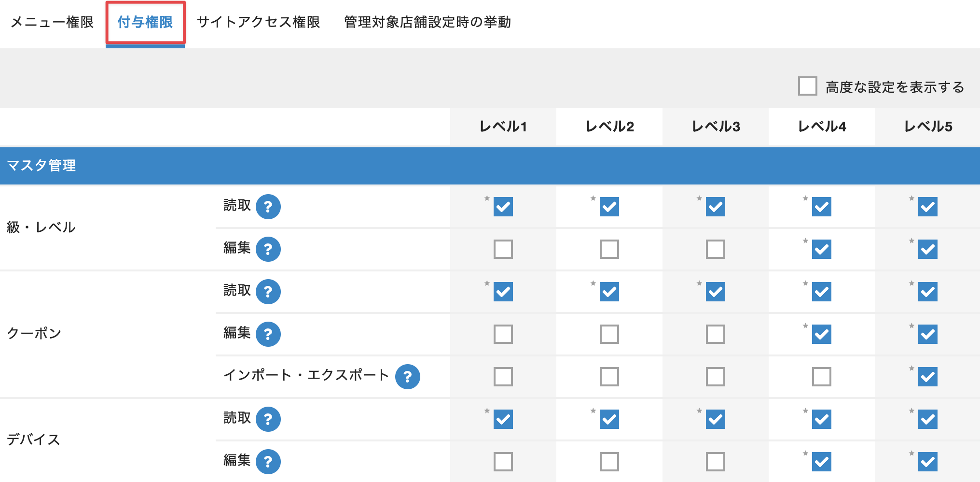The height and width of the screenshot is (482, 980).
Task: Click help icon next to 級・レベル 編集
Action: coord(268,249)
